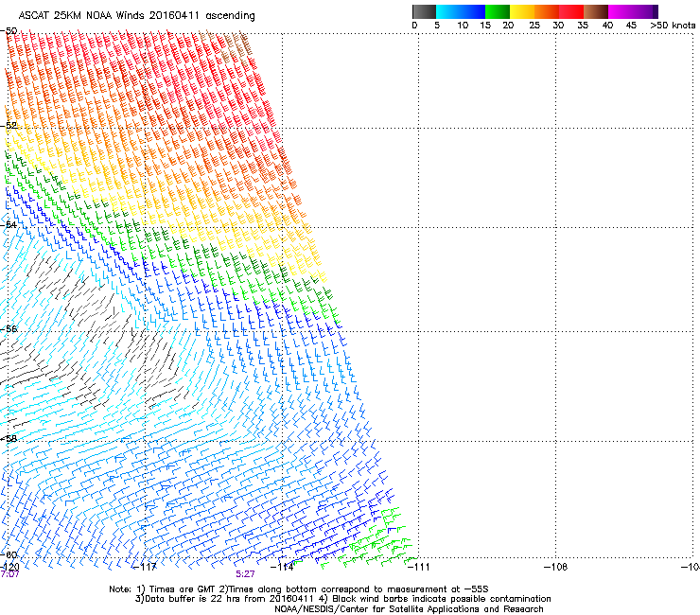Click the longitude label -111

point(418,567)
